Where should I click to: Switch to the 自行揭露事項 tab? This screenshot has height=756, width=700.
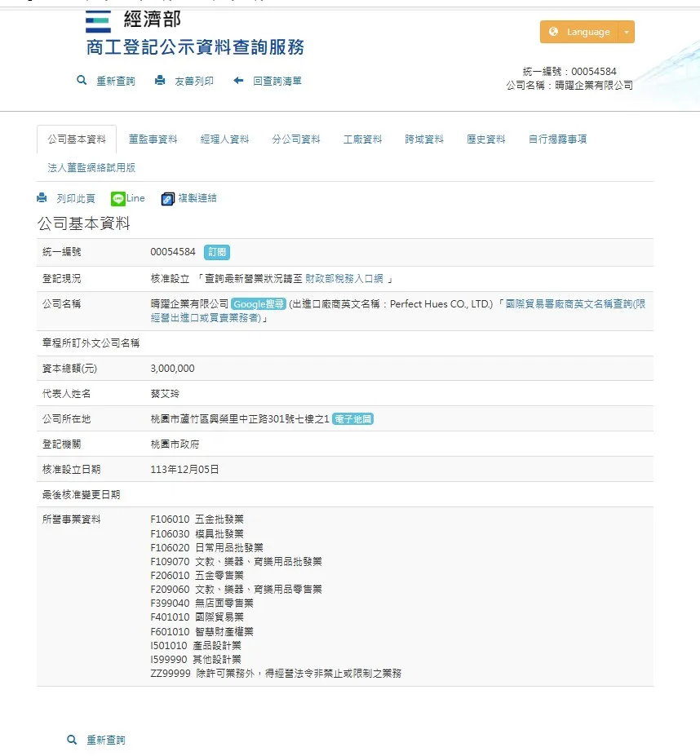coord(558,139)
